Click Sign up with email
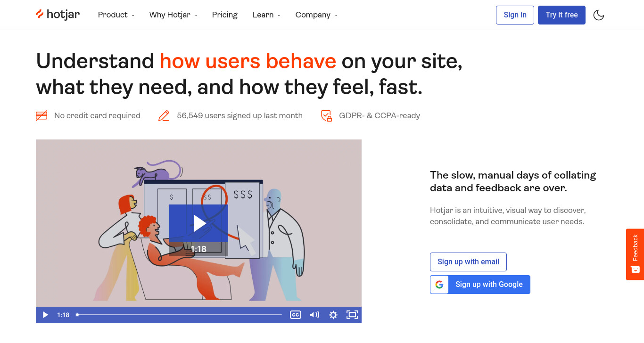The height and width of the screenshot is (343, 644). point(468,262)
